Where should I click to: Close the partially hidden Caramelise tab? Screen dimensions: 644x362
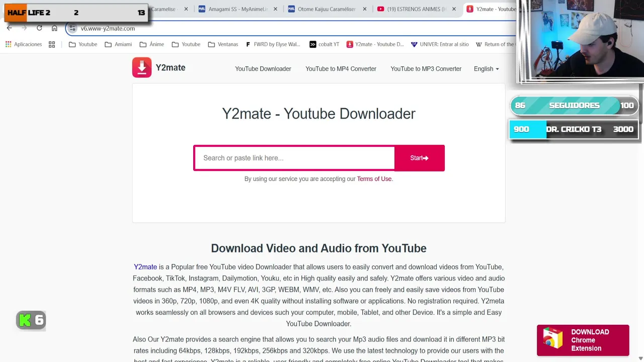(186, 9)
